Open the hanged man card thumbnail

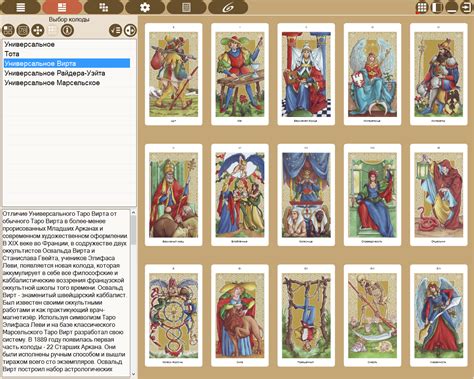click(306, 315)
